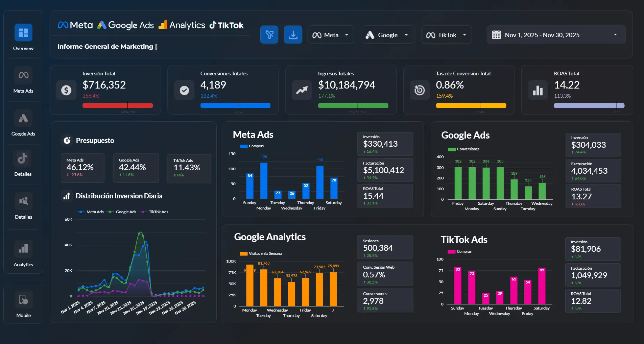Toggle TikTok Ads series in line chart legend
Screen dimensions: 644x344
[x=154, y=212]
